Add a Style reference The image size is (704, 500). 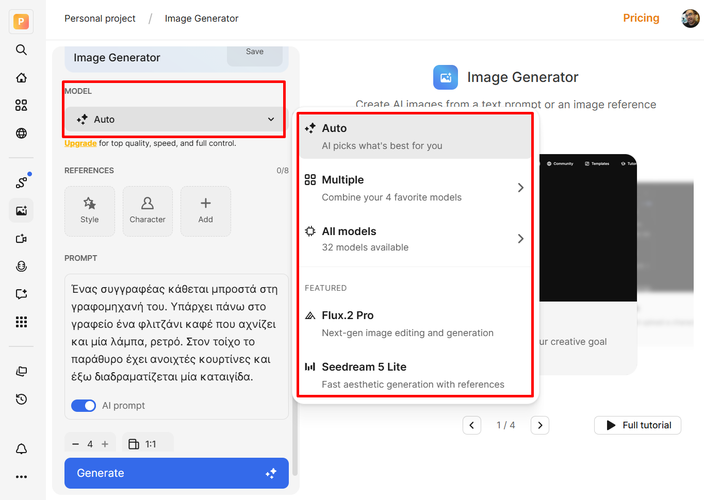(x=90, y=210)
